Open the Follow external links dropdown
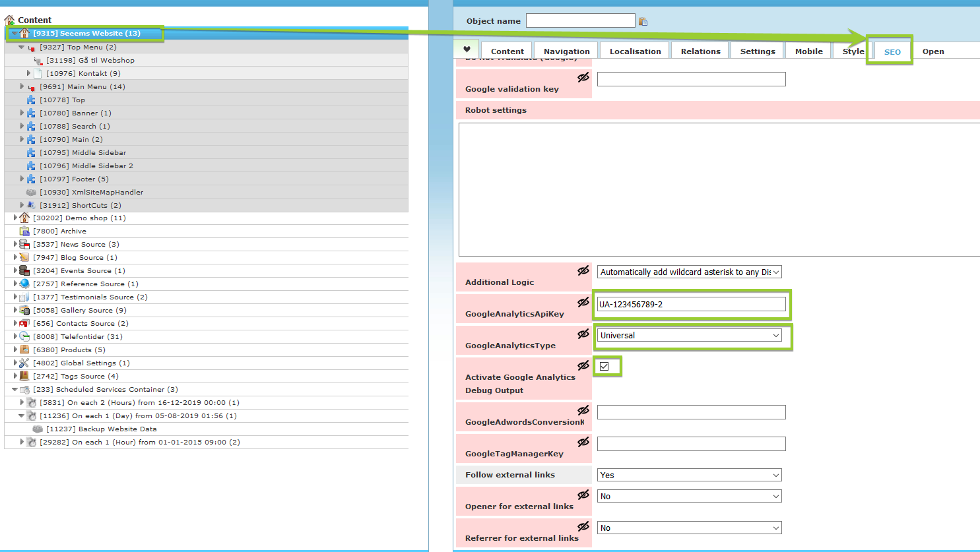This screenshot has width=980, height=552. (x=690, y=475)
